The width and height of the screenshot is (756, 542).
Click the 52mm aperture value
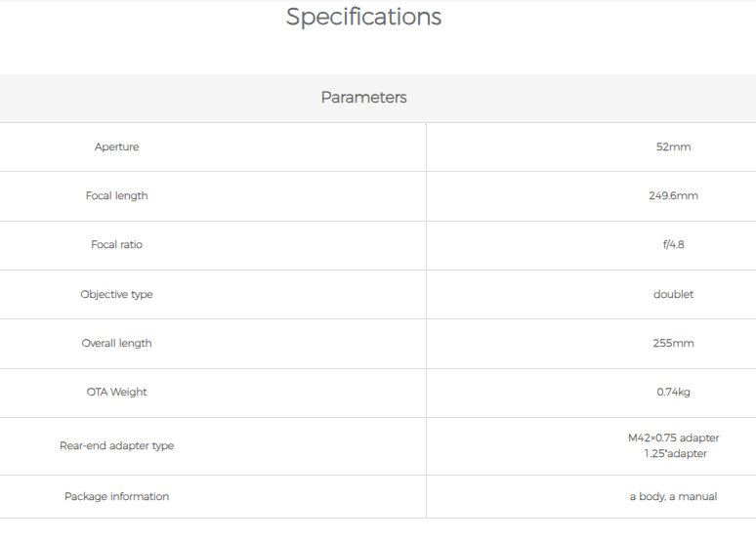673,146
